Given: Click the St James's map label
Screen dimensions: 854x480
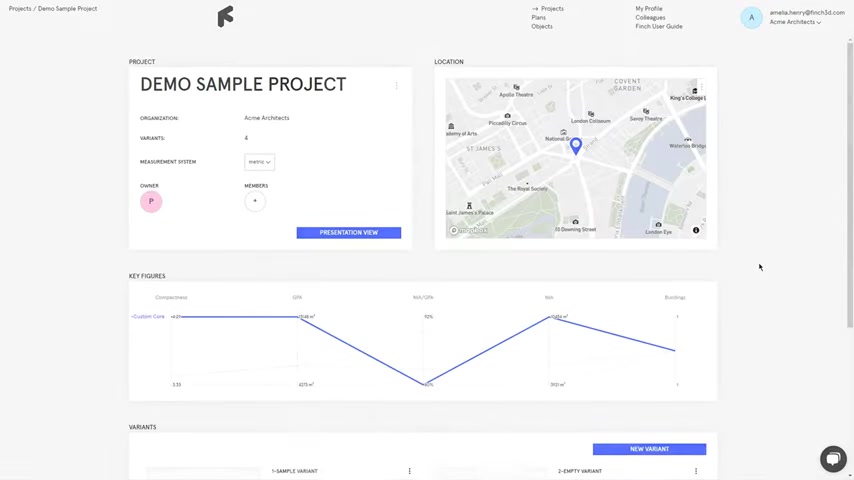Looking at the screenshot, I should [483, 149].
